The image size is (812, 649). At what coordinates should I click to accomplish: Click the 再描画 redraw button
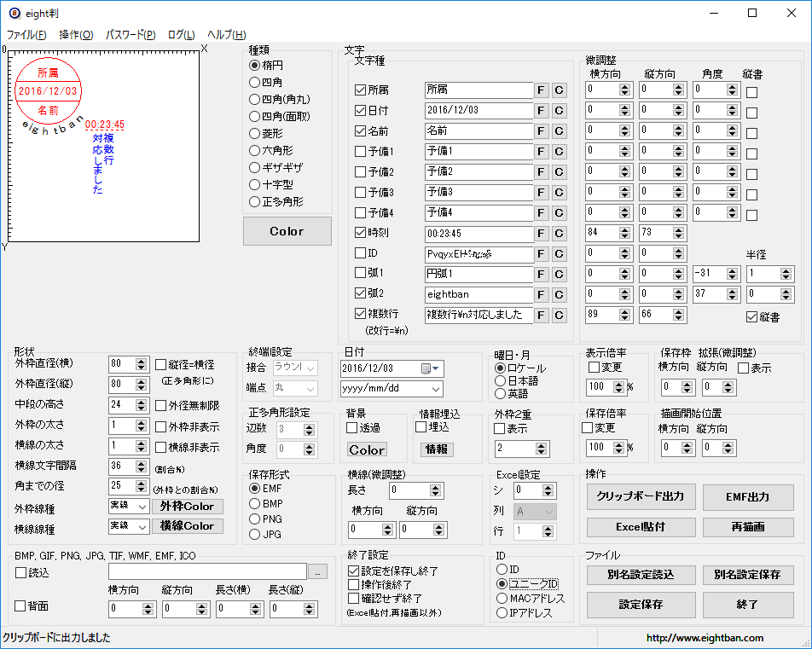748,527
